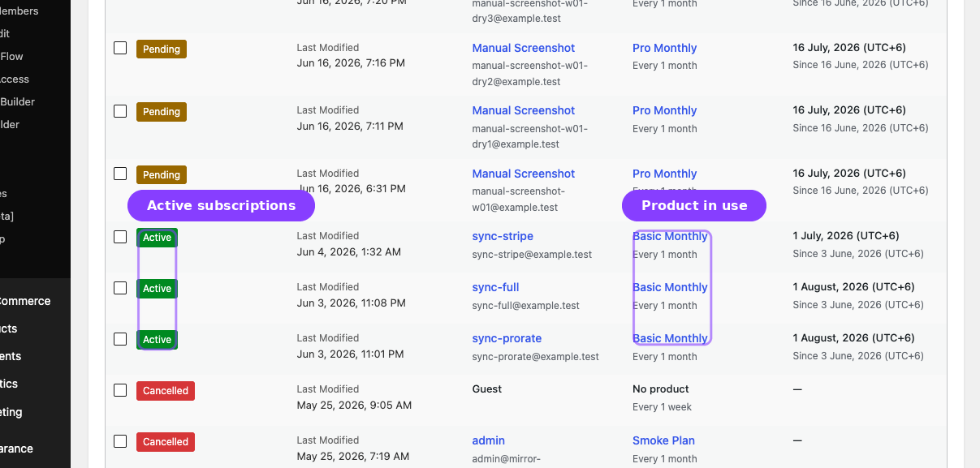The height and width of the screenshot is (468, 980).
Task: Click date 'Jun 16, 2026, 6:31 PM'
Action: [x=351, y=189]
